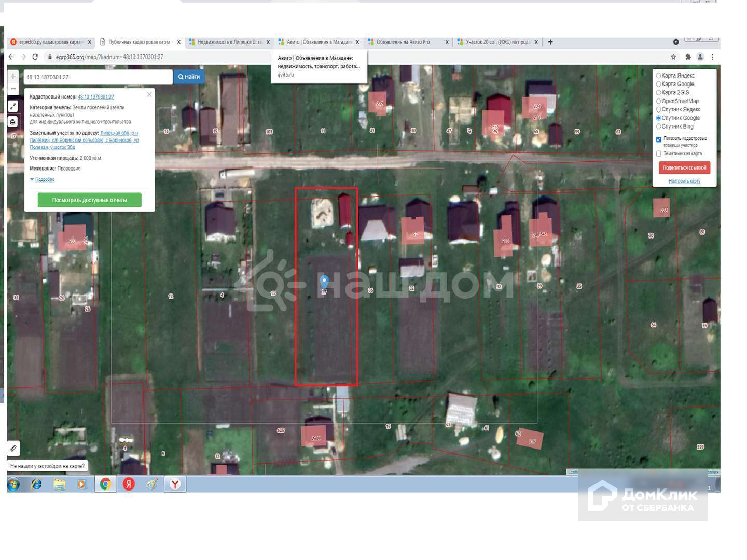The image size is (747, 560).
Task: Click 'Не нашли участок/дом на карте?' prompt
Action: (47, 466)
